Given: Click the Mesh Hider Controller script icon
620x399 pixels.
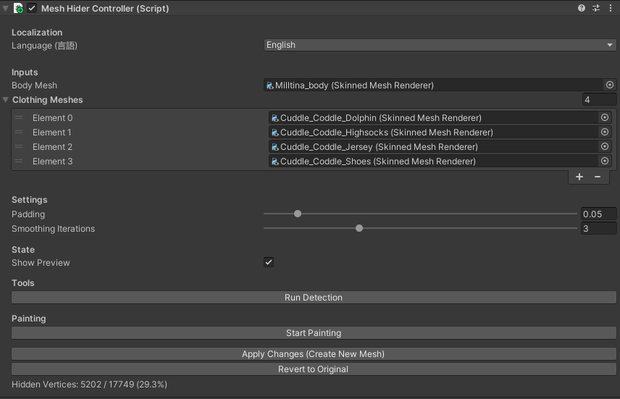Looking at the screenshot, I should coord(18,8).
